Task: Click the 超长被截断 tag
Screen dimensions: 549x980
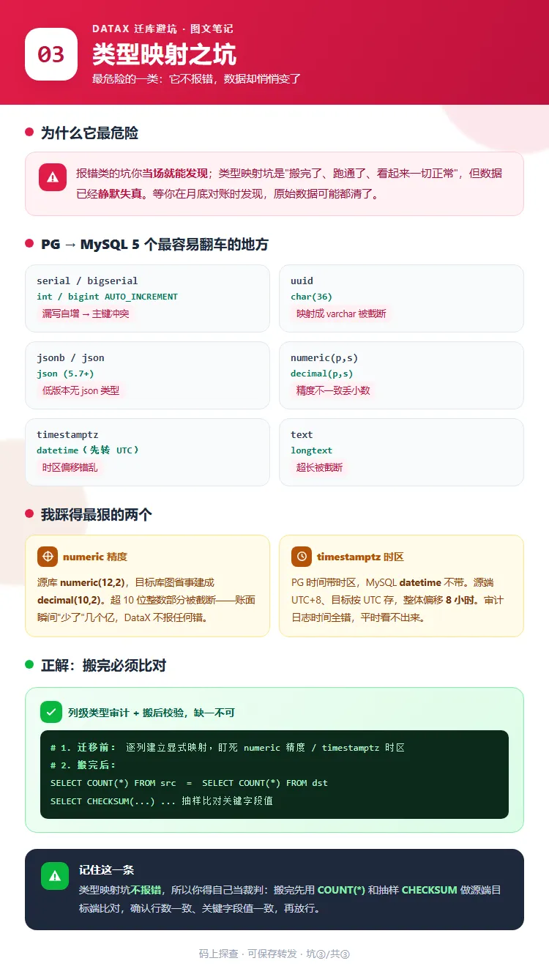Action: coord(319,467)
